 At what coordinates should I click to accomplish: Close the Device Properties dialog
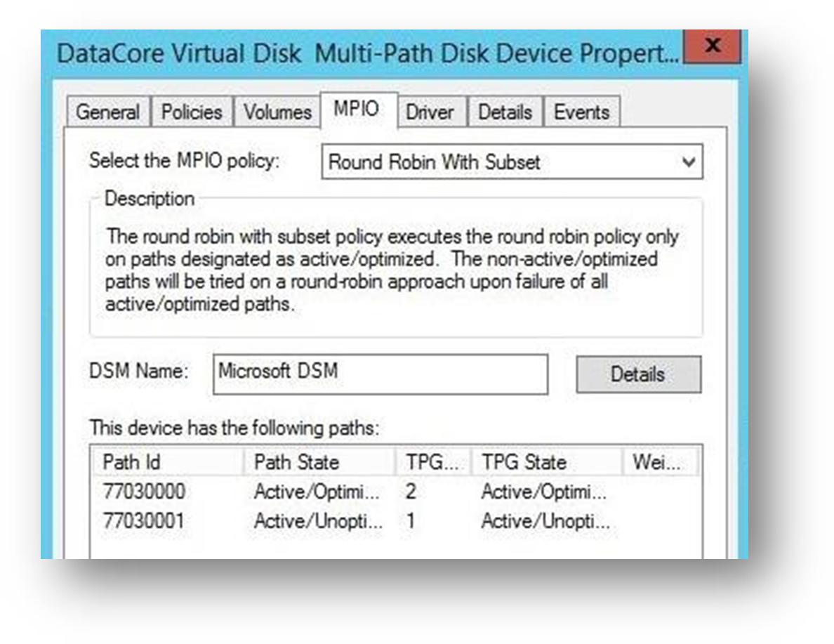click(x=712, y=46)
